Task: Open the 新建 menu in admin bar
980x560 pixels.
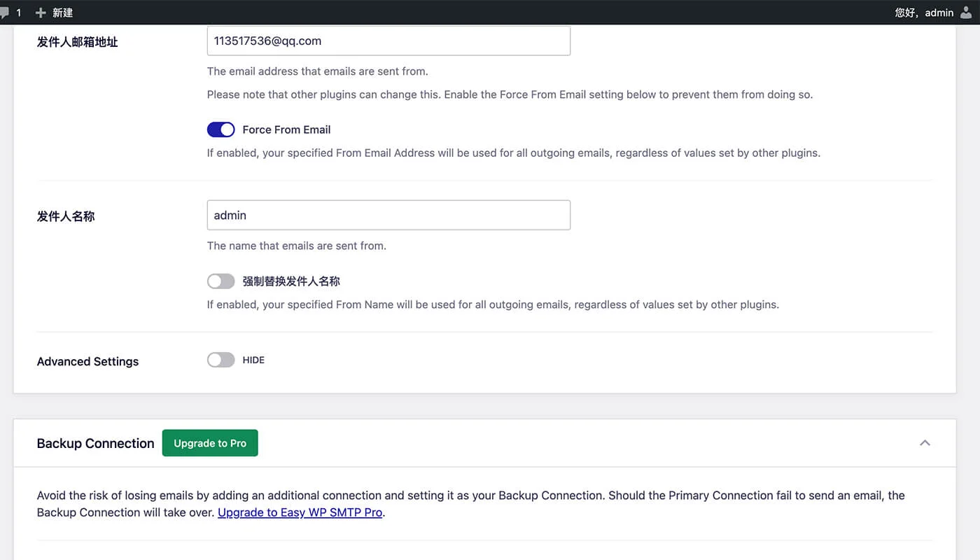Action: 62,13
